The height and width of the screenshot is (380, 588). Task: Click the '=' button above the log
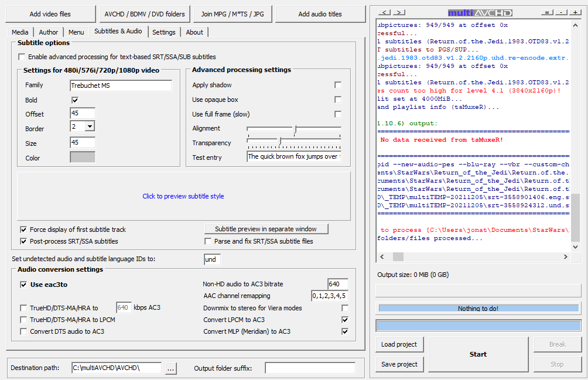(546, 12)
